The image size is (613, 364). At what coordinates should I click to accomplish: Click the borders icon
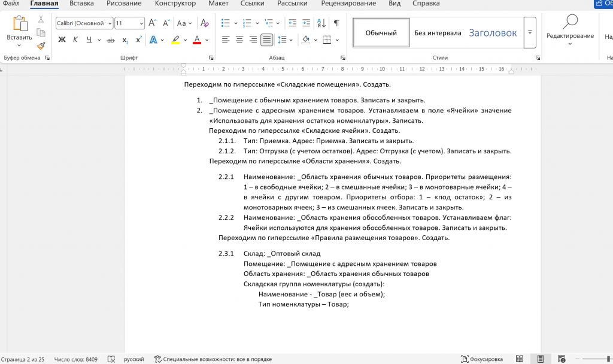point(327,40)
